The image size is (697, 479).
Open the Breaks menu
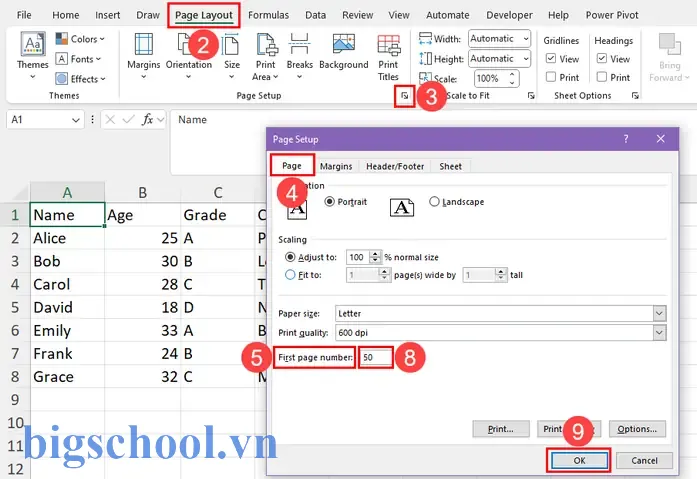click(300, 56)
